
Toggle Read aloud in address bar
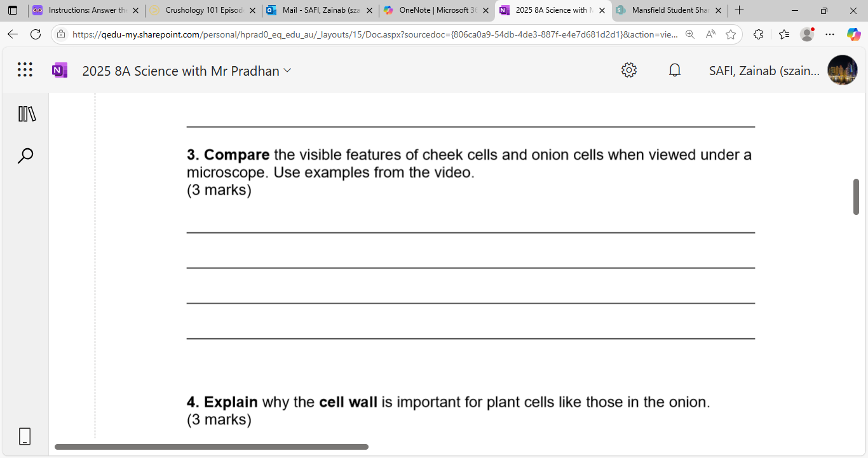click(x=710, y=34)
